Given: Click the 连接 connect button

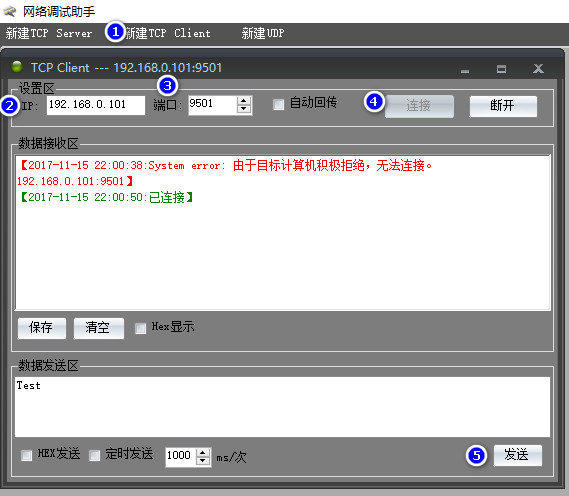Looking at the screenshot, I should coord(419,106).
